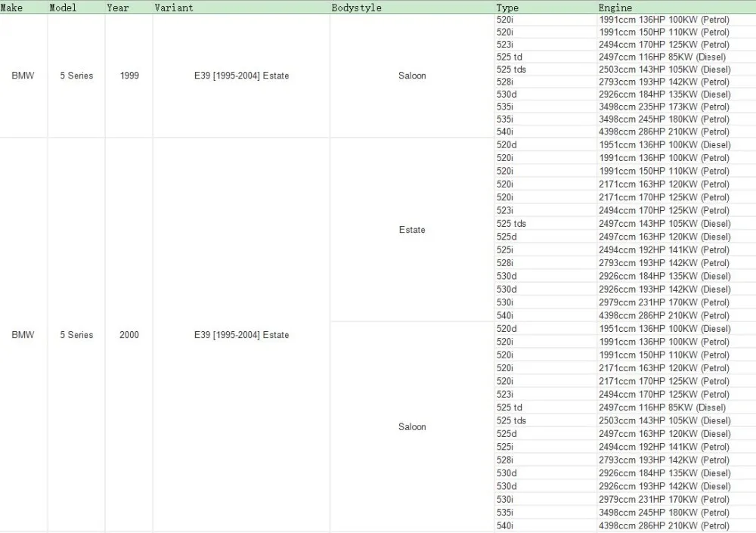Click 2494ccm 192HP 141KW engine in 2000 Estate group

pos(665,249)
